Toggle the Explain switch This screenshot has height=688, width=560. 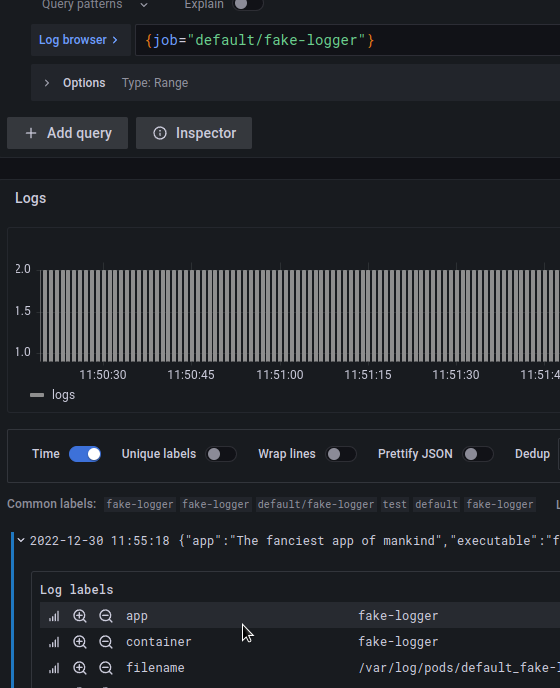tap(248, 4)
